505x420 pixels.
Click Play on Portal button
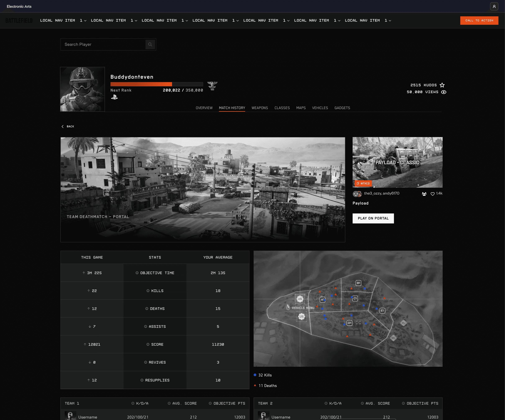click(x=373, y=218)
